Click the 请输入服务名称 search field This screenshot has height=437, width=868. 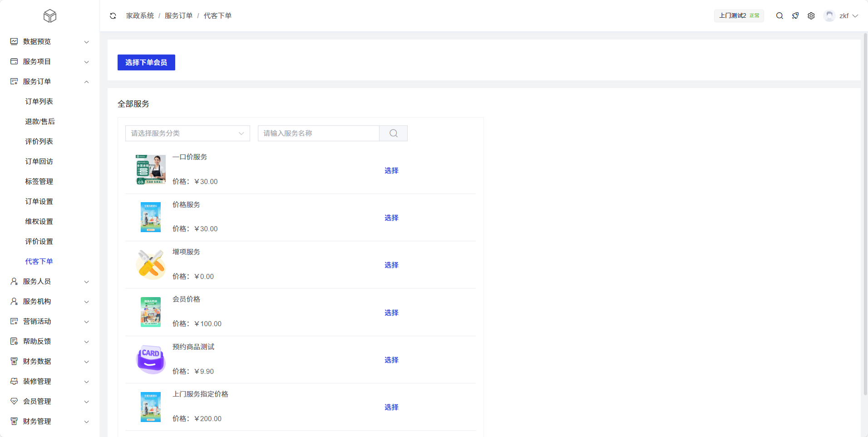coord(318,134)
